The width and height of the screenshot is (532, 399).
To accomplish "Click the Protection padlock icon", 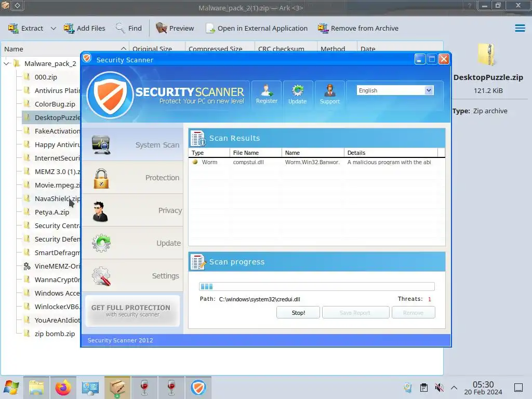I will (x=101, y=178).
